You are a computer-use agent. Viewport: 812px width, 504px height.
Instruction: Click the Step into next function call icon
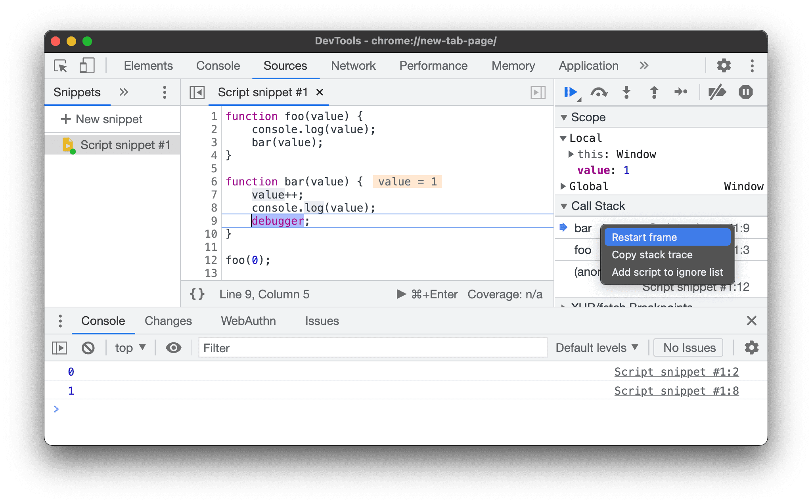[x=627, y=92]
